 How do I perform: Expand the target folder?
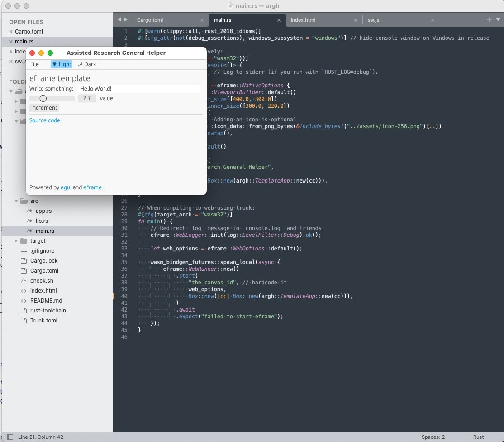pyautogui.click(x=17, y=241)
